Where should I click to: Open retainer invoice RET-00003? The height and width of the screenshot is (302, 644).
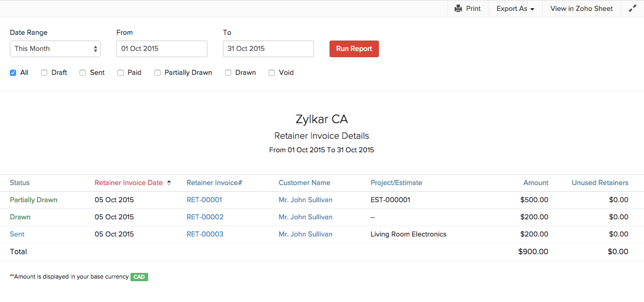coord(205,234)
